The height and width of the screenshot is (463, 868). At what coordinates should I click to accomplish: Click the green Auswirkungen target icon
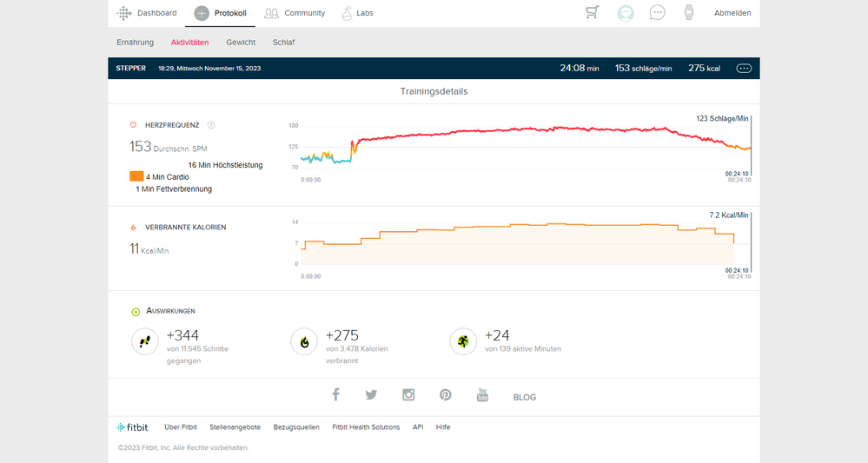(136, 312)
